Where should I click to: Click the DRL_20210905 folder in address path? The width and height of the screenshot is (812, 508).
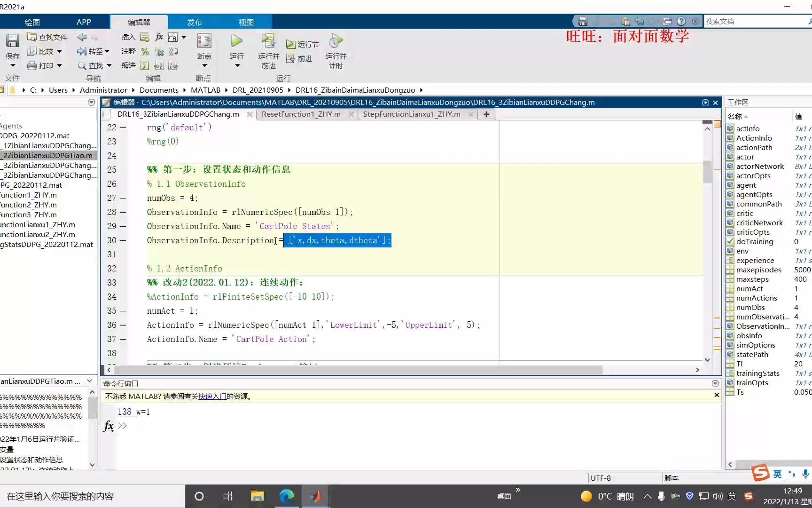click(x=258, y=90)
